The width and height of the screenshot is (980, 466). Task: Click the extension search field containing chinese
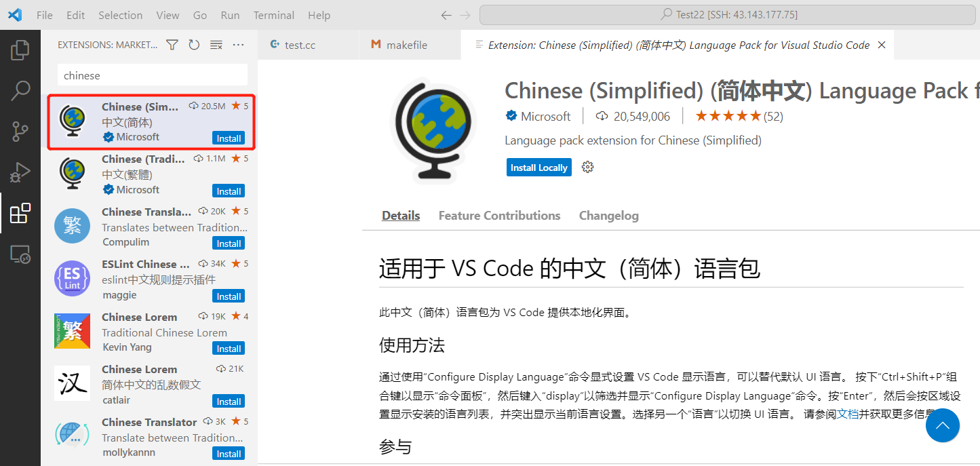coord(153,76)
